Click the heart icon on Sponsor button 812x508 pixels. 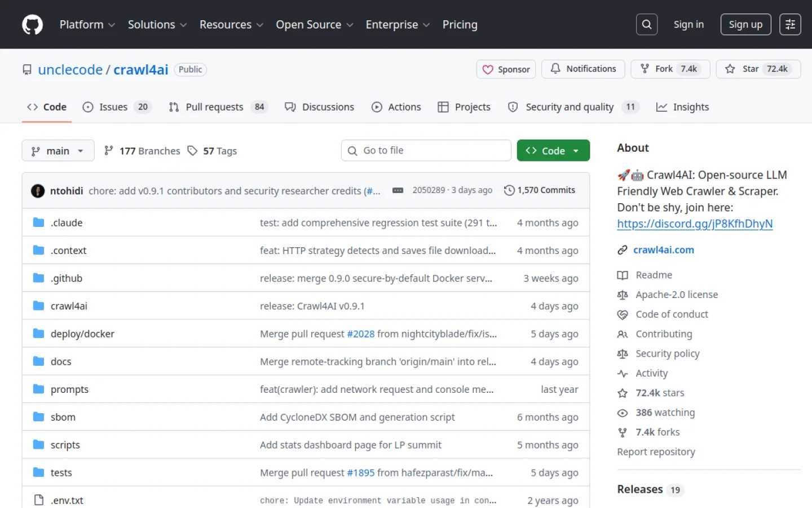pos(488,69)
